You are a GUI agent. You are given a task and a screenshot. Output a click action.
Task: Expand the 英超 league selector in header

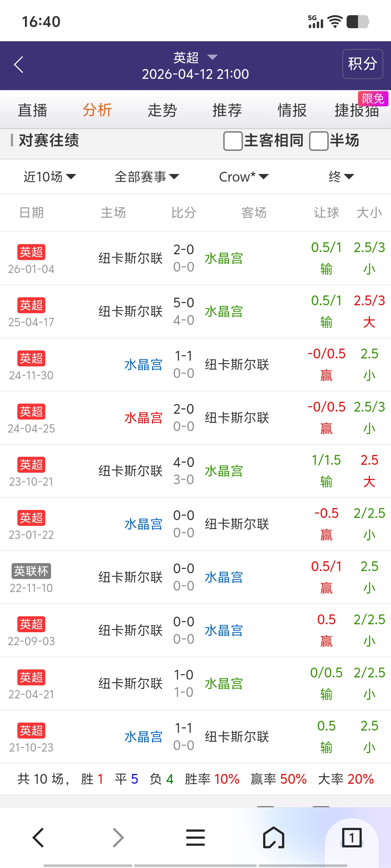(x=195, y=58)
